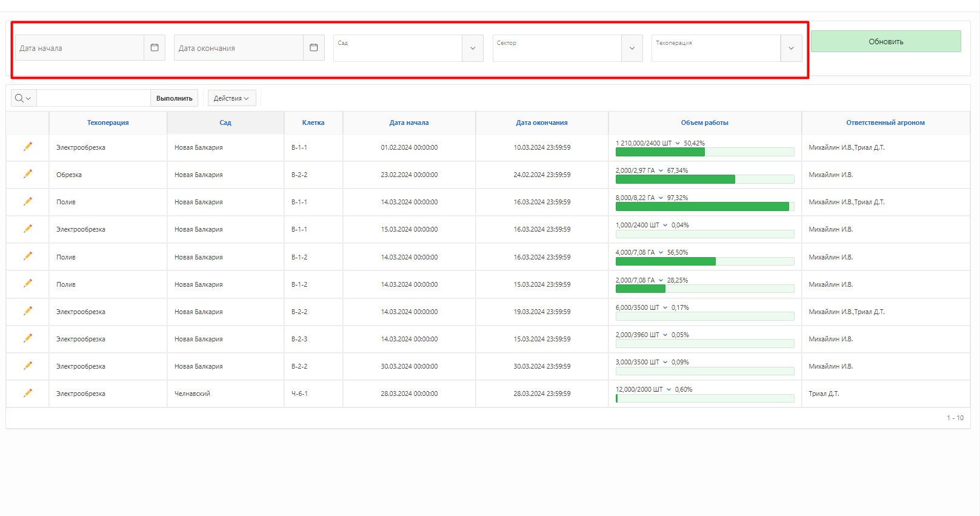Click the date 28.03.2024 00:00:00
This screenshot has width=980, height=516.
click(409, 394)
